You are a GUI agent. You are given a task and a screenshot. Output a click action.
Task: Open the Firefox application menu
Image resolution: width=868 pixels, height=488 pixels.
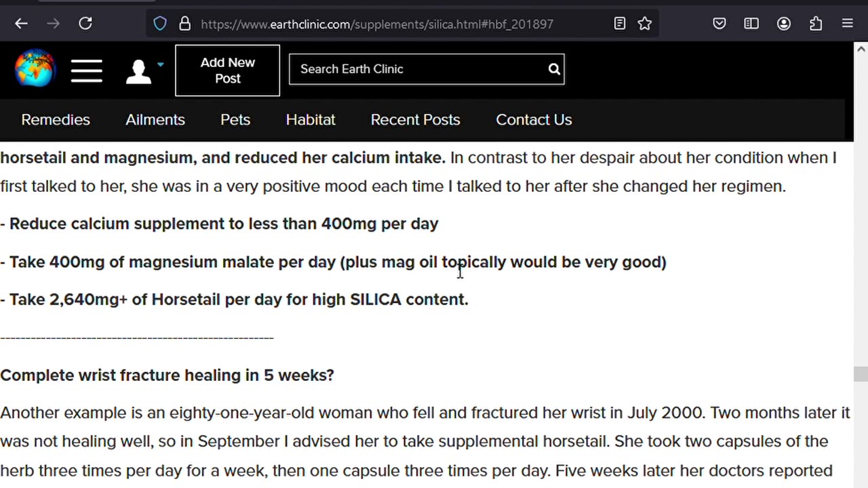(x=848, y=24)
